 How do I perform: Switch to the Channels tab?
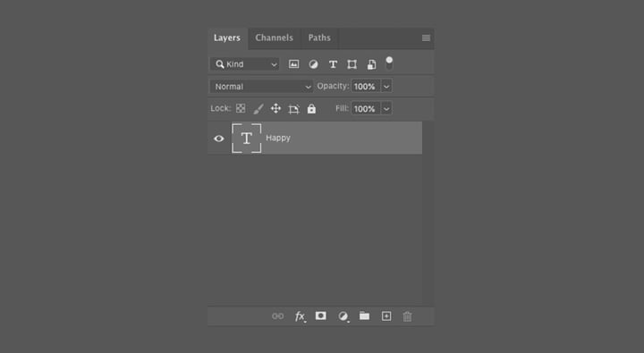(x=274, y=38)
